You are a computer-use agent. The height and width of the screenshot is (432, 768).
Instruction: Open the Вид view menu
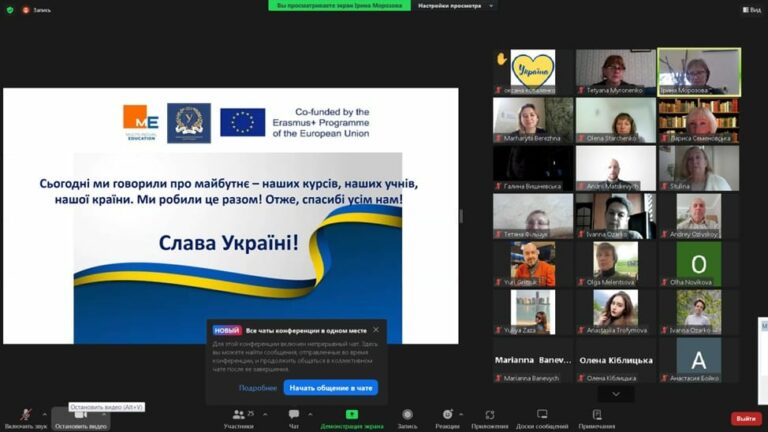[x=752, y=9]
